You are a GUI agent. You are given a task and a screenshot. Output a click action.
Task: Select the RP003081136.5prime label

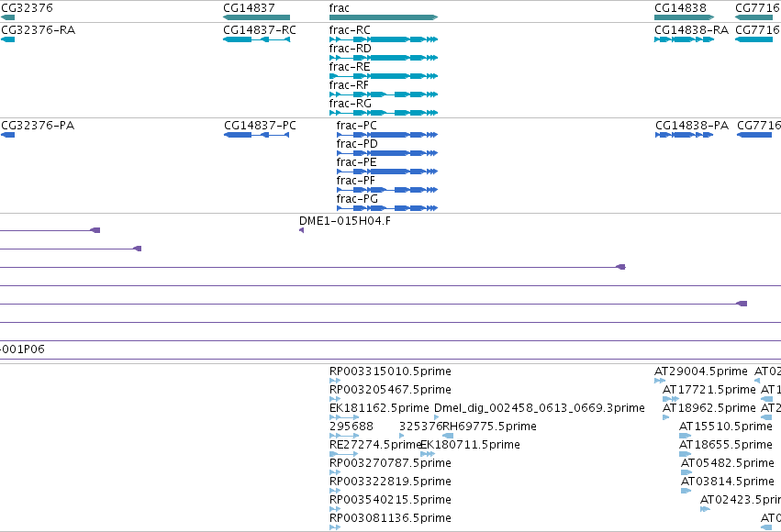point(391,518)
